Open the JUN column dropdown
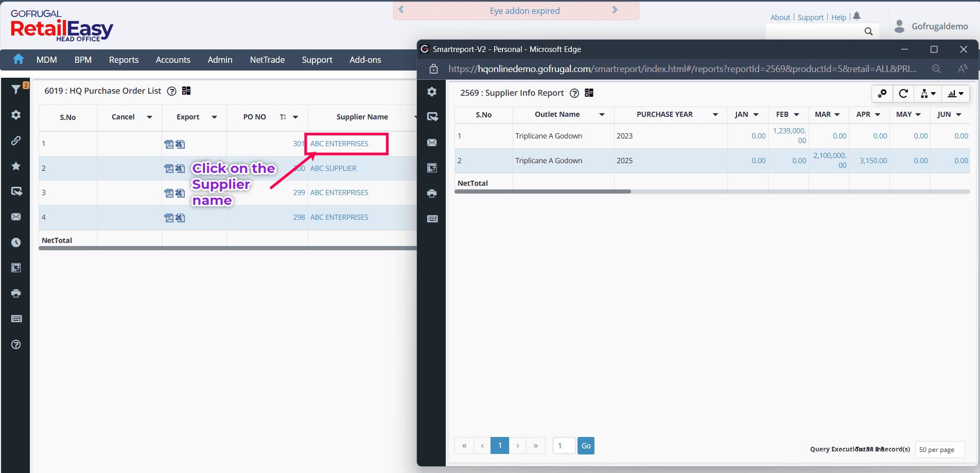Image resolution: width=980 pixels, height=473 pixels. point(958,115)
